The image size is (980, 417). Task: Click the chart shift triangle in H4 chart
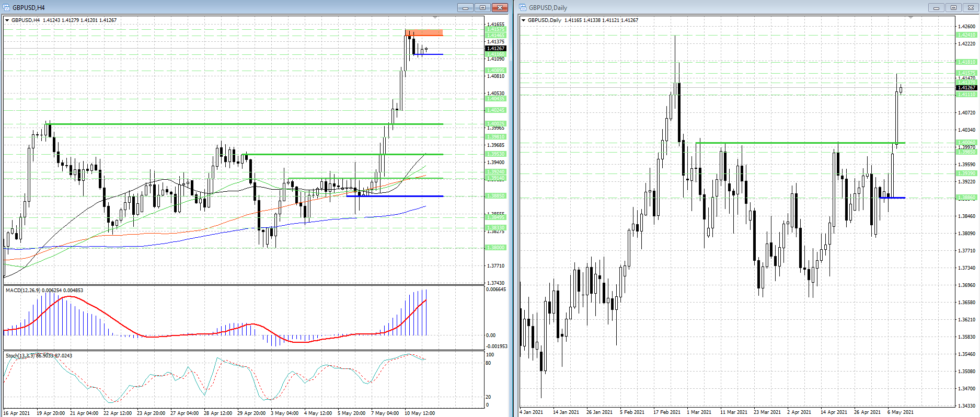pyautogui.click(x=435, y=17)
